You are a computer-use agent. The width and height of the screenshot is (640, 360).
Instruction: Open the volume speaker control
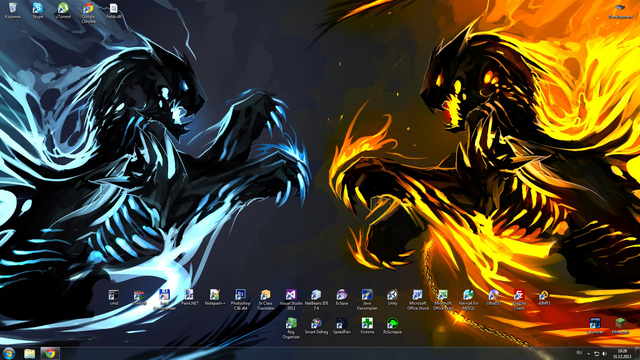point(604,354)
